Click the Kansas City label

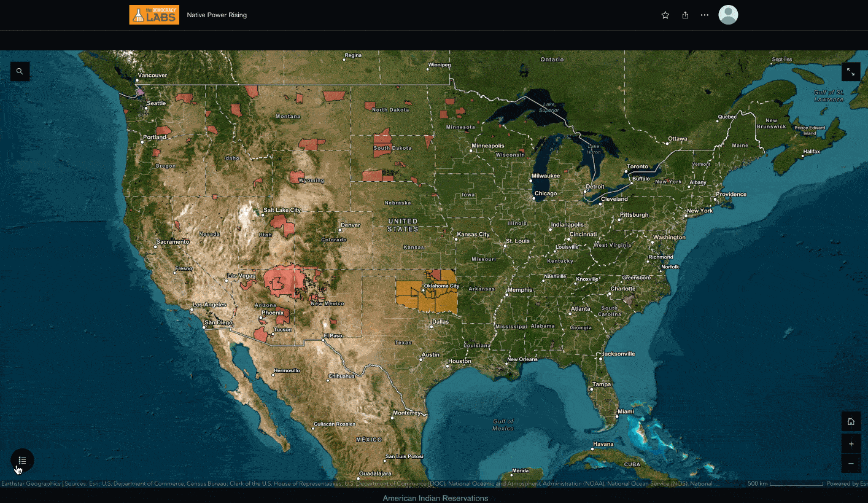[473, 234]
